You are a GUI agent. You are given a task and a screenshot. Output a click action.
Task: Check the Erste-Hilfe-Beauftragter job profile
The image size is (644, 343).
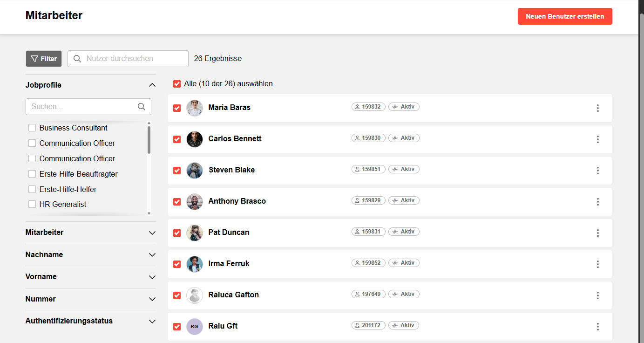tap(32, 174)
